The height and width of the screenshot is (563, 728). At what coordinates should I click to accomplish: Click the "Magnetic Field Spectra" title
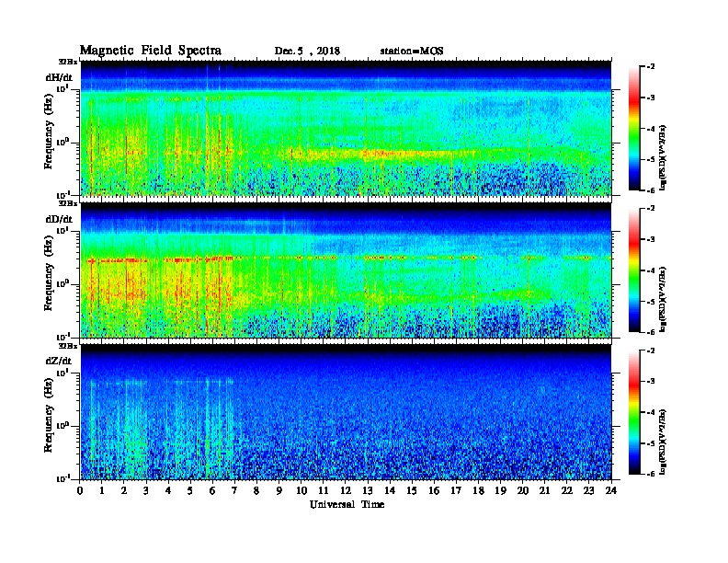click(151, 51)
